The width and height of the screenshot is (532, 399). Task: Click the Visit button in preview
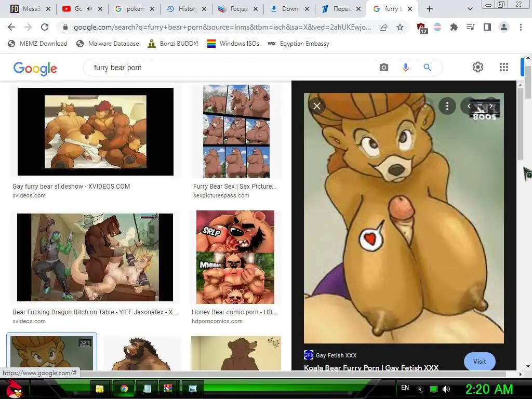point(480,362)
